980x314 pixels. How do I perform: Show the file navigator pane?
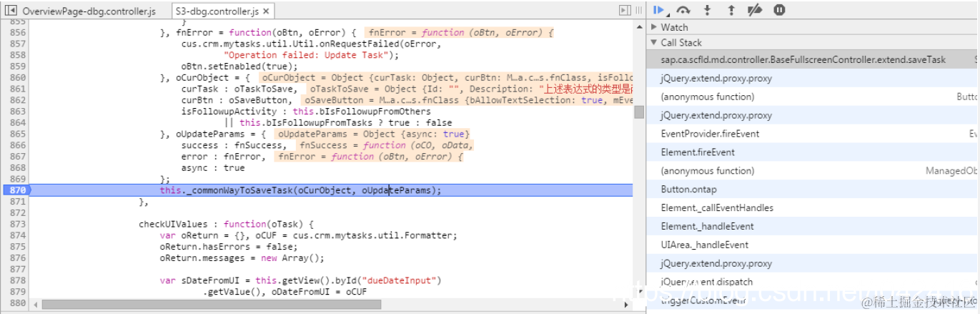coord(11,11)
